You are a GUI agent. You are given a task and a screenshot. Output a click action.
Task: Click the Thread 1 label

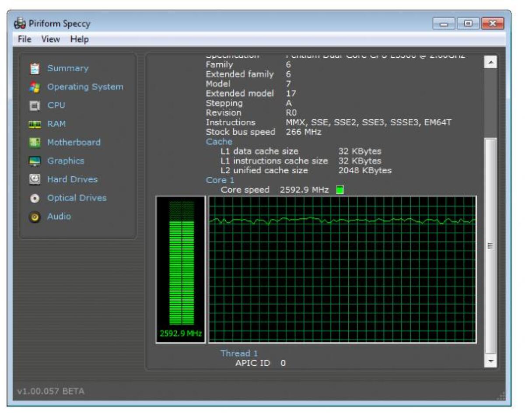coord(239,353)
